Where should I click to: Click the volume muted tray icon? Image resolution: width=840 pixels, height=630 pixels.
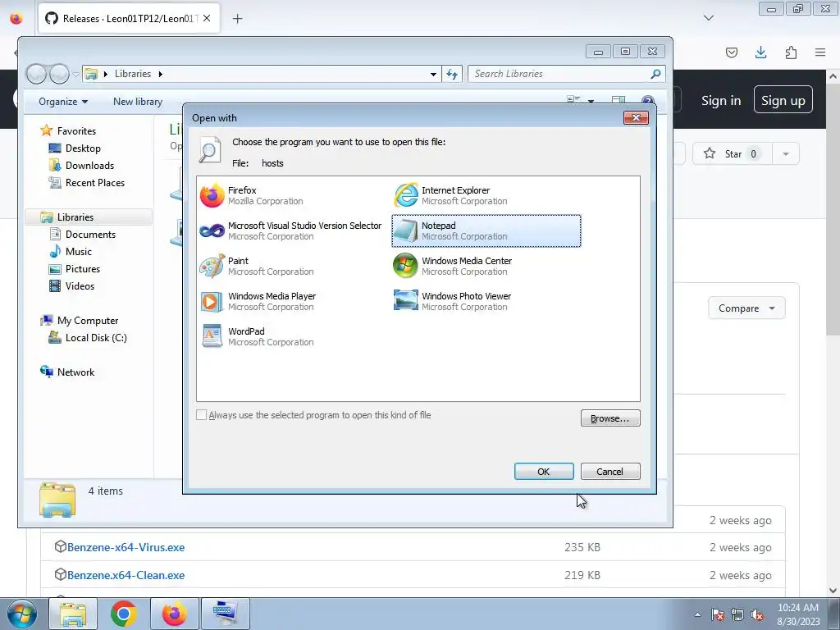coord(757,614)
